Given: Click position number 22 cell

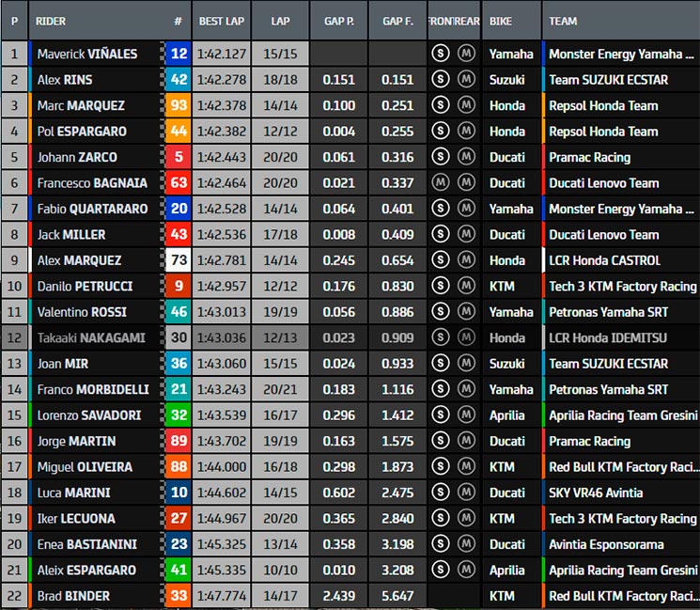Looking at the screenshot, I should click(14, 596).
